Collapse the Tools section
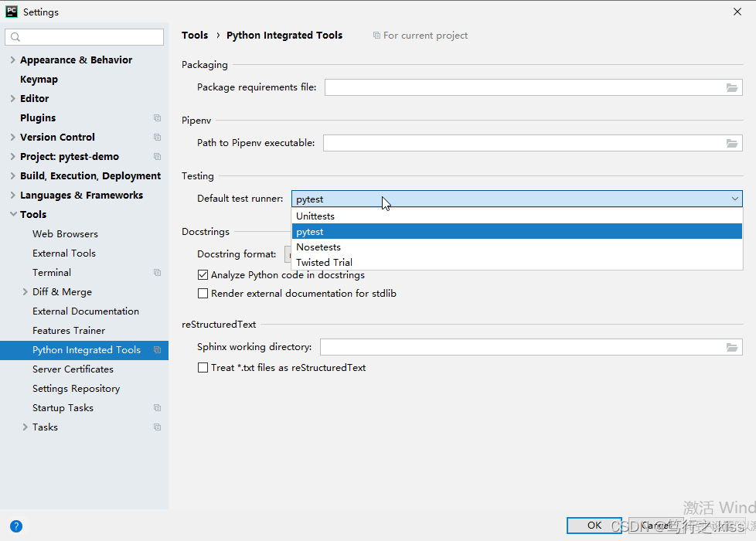Screen dimensions: 756x541 pyautogui.click(x=13, y=214)
